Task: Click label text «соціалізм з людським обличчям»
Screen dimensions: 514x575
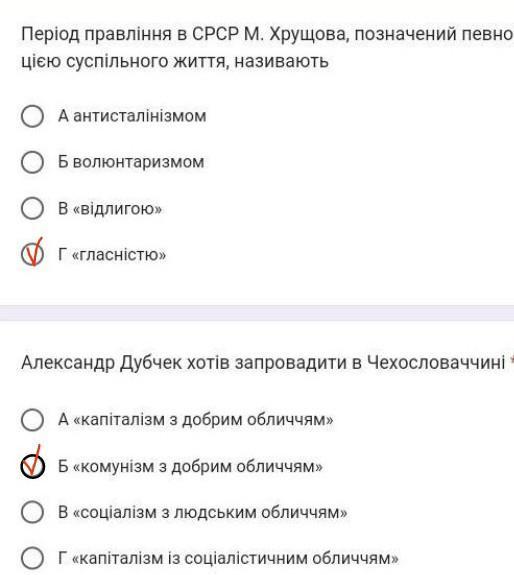Action: (x=210, y=512)
